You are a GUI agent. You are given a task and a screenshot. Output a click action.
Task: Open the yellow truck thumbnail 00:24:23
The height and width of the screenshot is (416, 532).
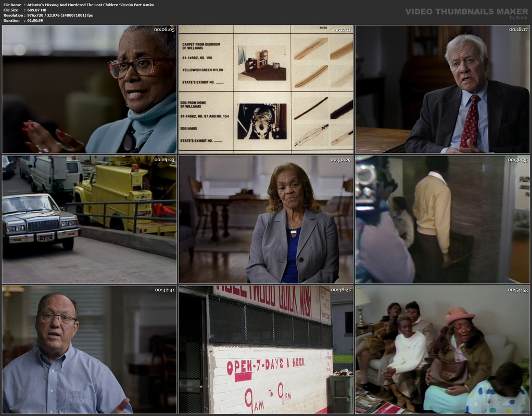point(90,219)
